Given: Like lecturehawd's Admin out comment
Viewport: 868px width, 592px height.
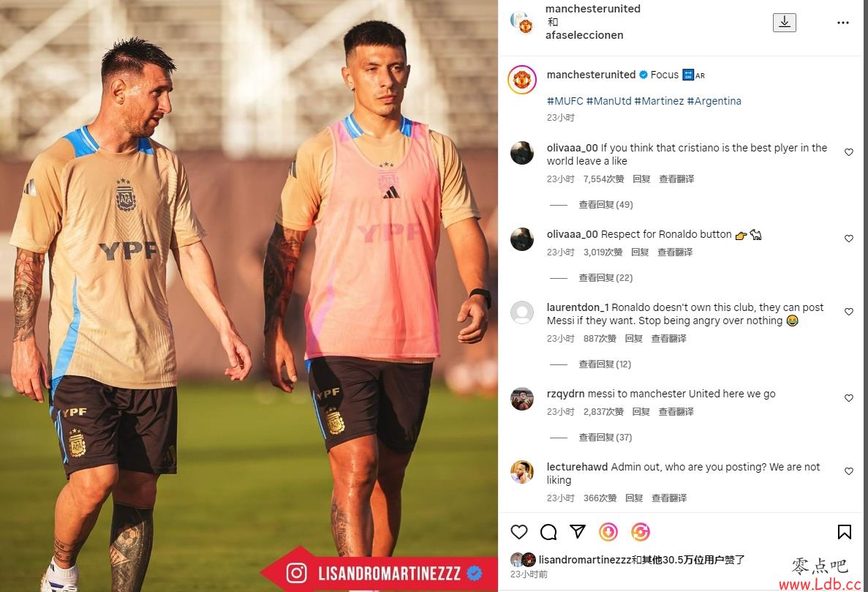Looking at the screenshot, I should [x=849, y=471].
